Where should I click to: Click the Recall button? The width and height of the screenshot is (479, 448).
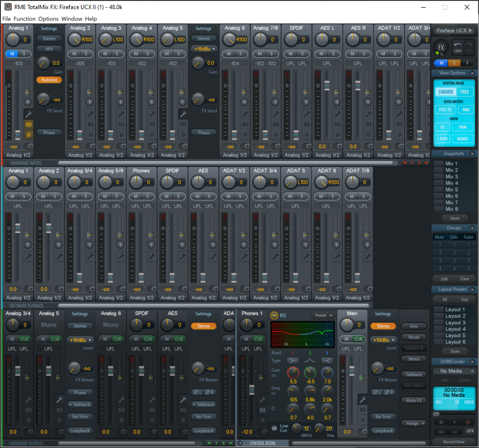[x=414, y=337]
